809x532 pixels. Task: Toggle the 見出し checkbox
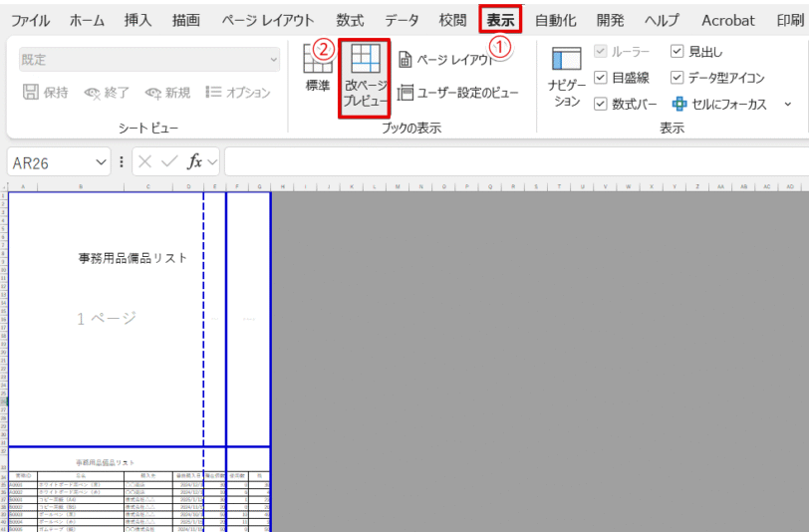tap(676, 51)
